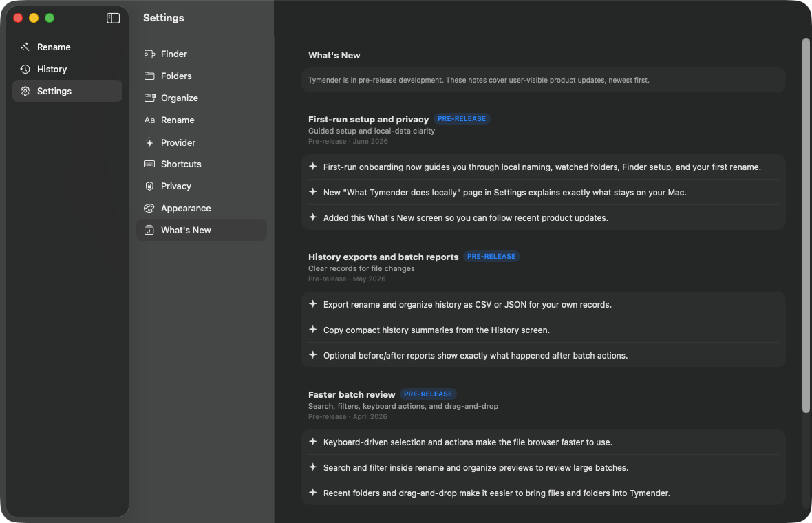Screen dimensions: 812x523
Task: Click the Aa icon beside Rename settings
Action: click(x=149, y=120)
